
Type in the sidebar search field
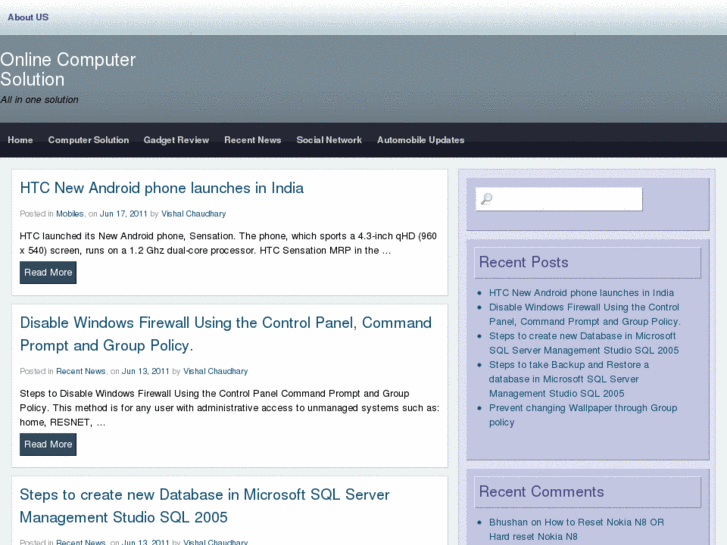click(x=567, y=199)
